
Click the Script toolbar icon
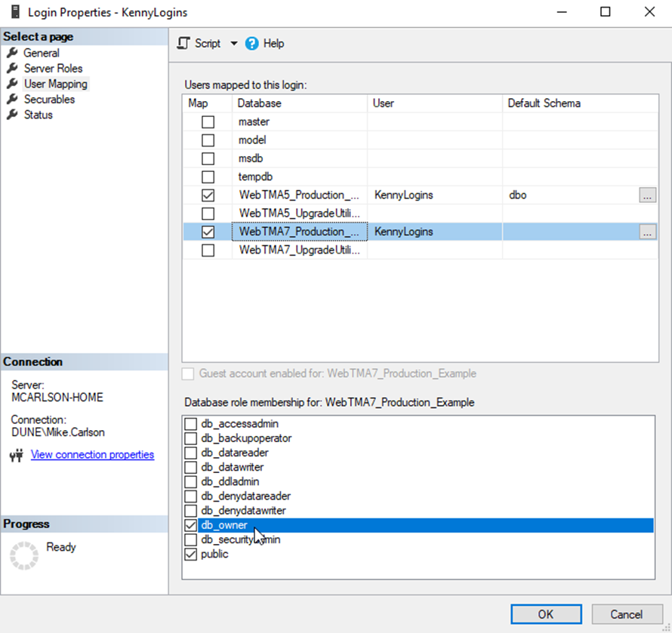182,43
